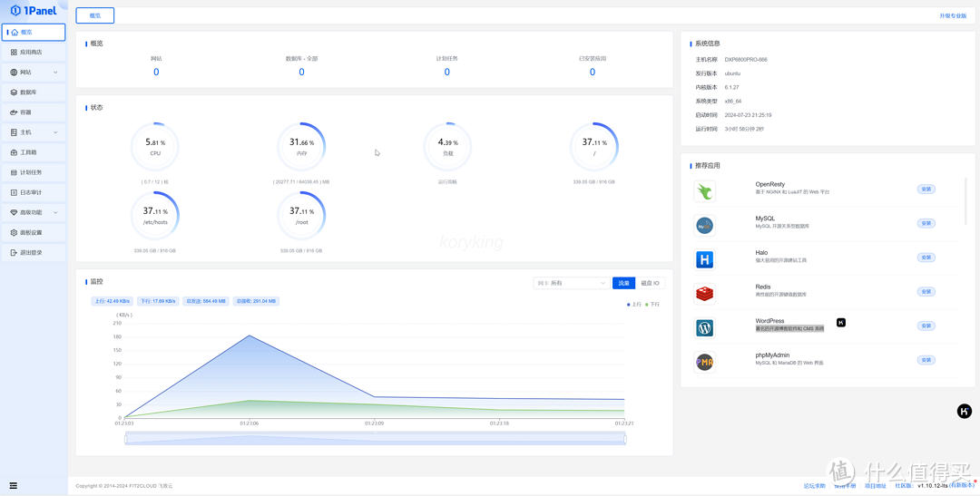Image resolution: width=980 pixels, height=496 pixels.
Task: Toggle the 上行 legend series
Action: pos(633,305)
